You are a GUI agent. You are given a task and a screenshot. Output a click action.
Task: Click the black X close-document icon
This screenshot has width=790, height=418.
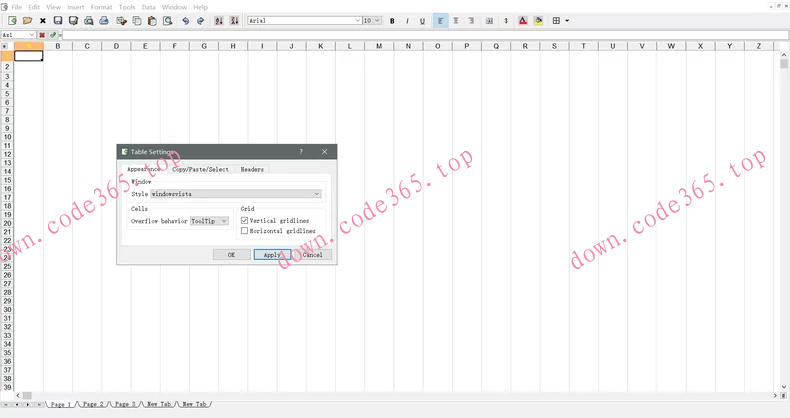(x=43, y=21)
